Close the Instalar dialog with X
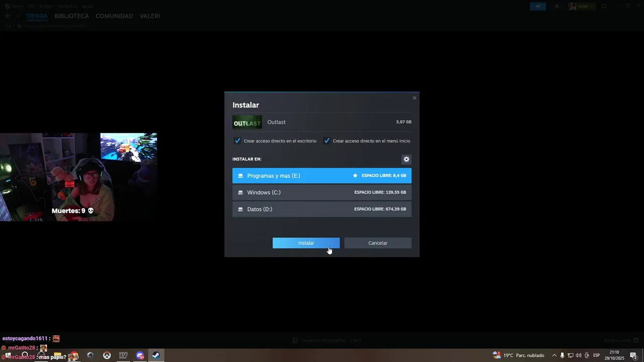644x362 pixels. click(415, 98)
